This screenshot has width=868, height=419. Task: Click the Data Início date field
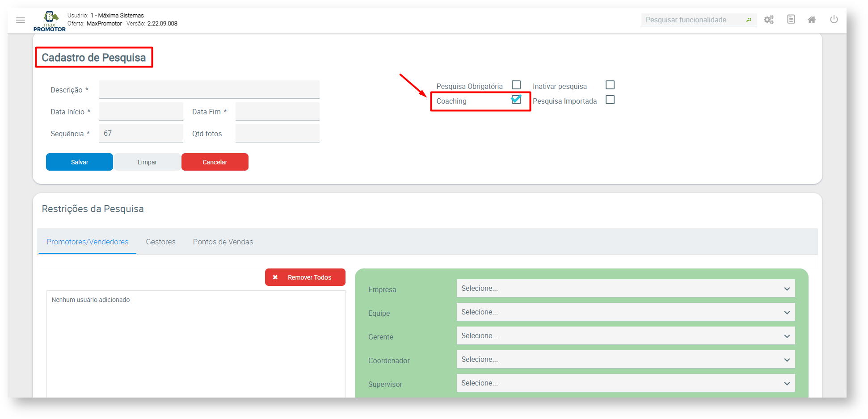pyautogui.click(x=141, y=111)
